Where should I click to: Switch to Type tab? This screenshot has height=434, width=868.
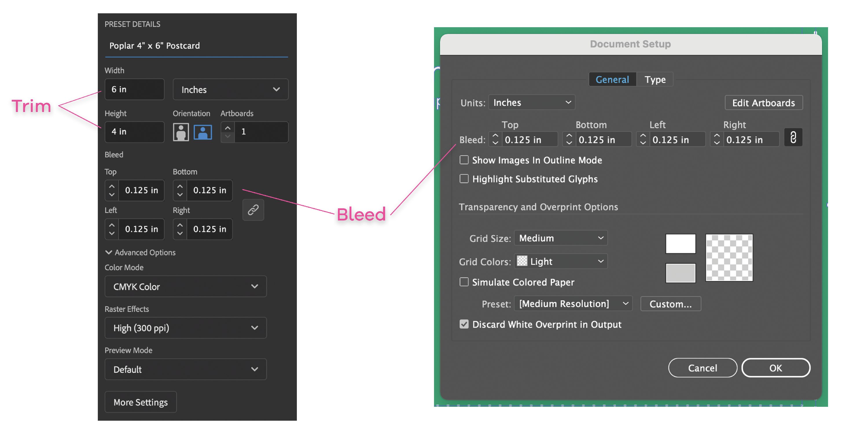click(x=655, y=80)
